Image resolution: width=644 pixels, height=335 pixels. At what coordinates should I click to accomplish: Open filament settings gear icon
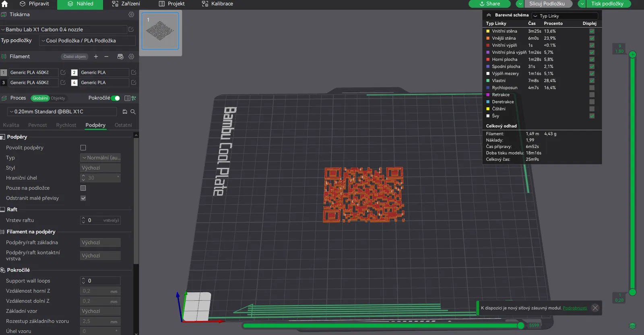(x=131, y=57)
